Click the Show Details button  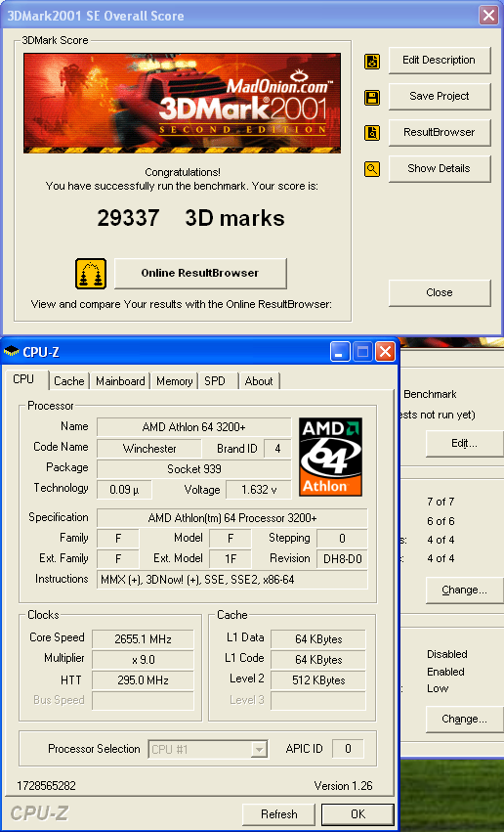point(440,169)
